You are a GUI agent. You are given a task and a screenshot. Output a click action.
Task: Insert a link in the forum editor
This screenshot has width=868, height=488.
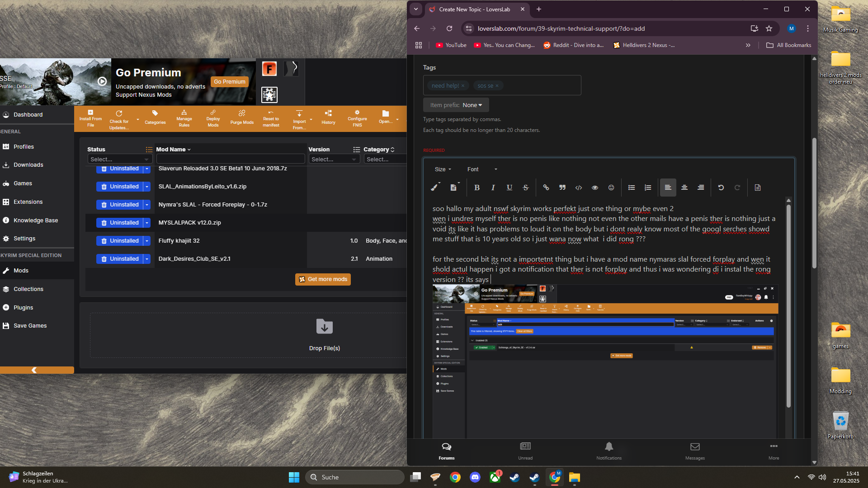point(546,188)
